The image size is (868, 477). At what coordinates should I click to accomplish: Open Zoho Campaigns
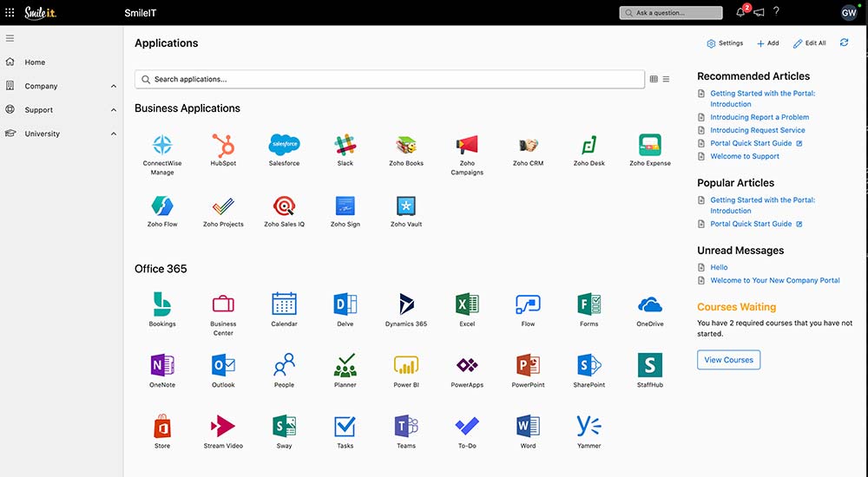(467, 146)
